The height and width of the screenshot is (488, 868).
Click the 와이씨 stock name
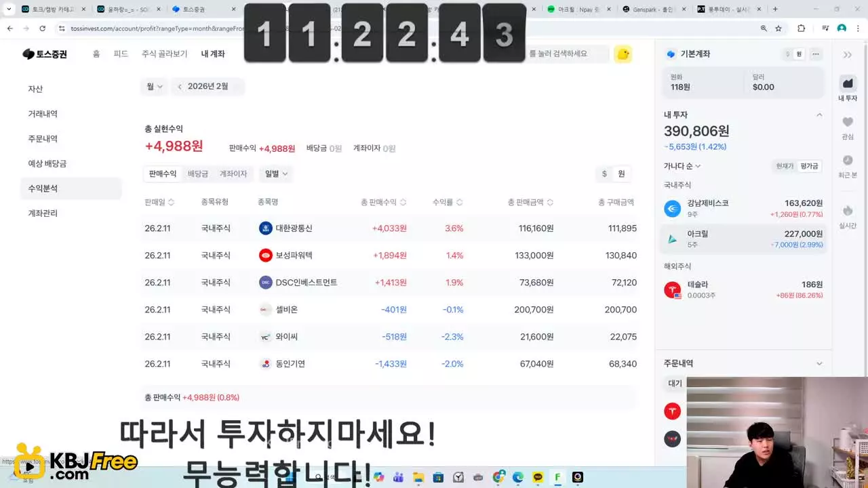click(286, 337)
